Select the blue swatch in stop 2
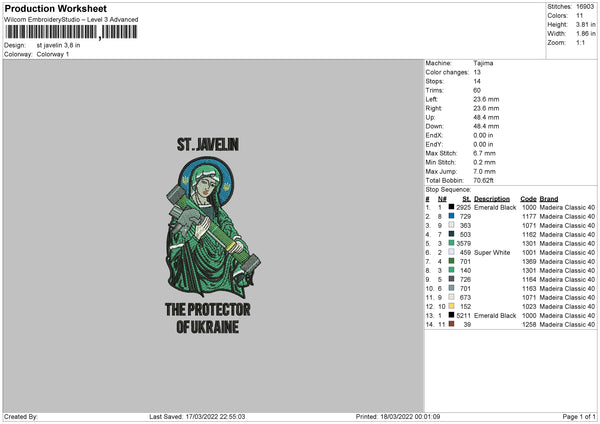 pyautogui.click(x=452, y=216)
